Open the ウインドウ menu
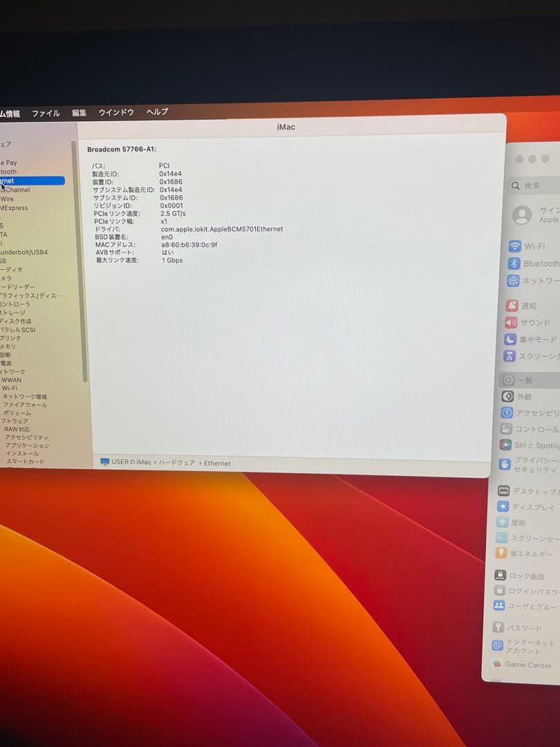 [x=116, y=112]
